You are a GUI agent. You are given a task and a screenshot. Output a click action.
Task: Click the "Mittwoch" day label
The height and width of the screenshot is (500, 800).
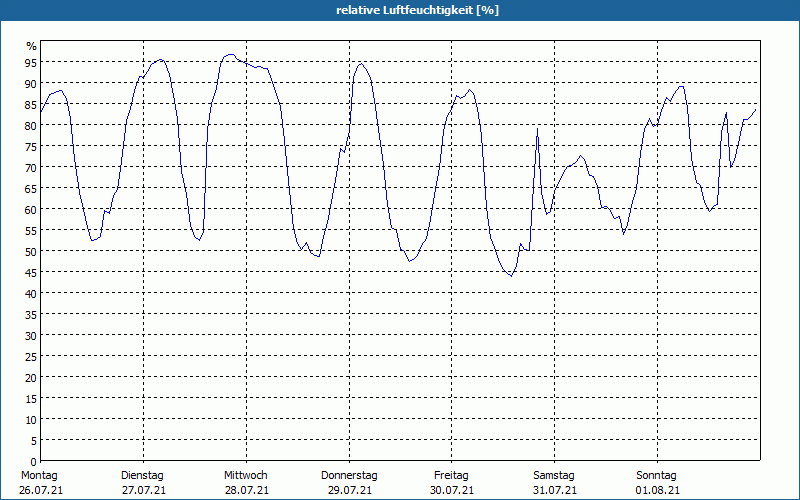[x=245, y=475]
